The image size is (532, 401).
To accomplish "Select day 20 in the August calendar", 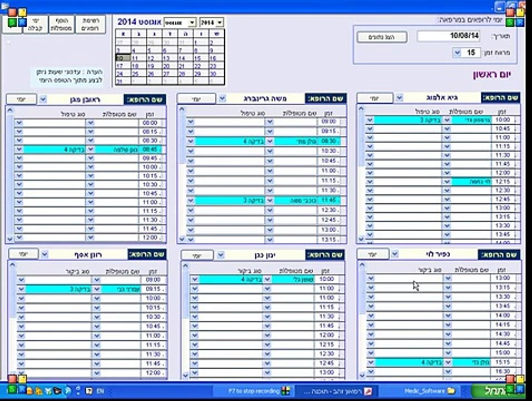I will tap(170, 66).
